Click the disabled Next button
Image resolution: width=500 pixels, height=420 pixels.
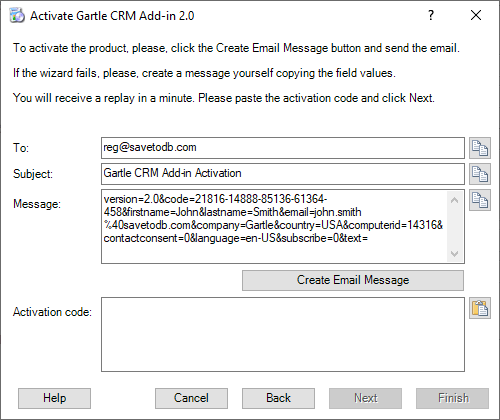(365, 398)
